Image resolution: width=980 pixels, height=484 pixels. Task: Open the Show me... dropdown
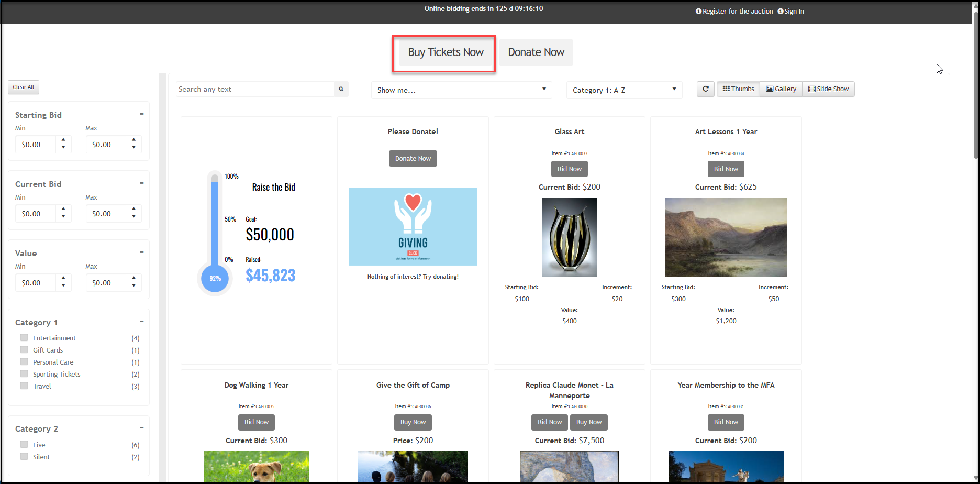(461, 90)
